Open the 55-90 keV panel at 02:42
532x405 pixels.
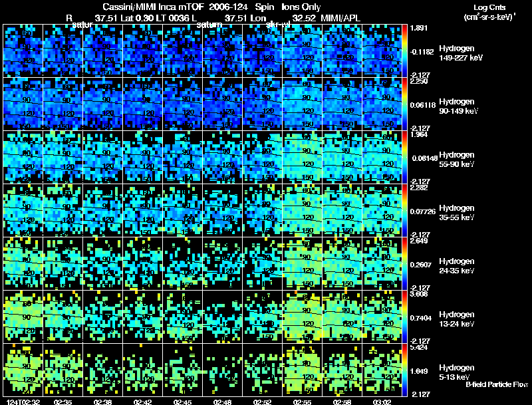[142, 157]
